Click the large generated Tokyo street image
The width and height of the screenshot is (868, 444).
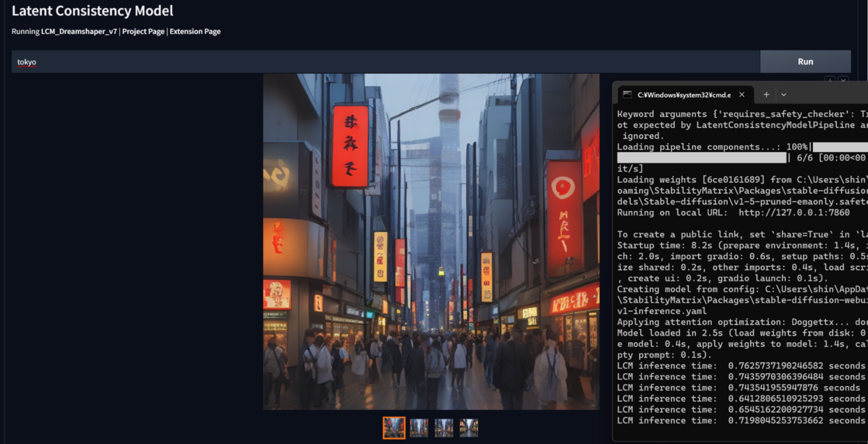(x=431, y=241)
